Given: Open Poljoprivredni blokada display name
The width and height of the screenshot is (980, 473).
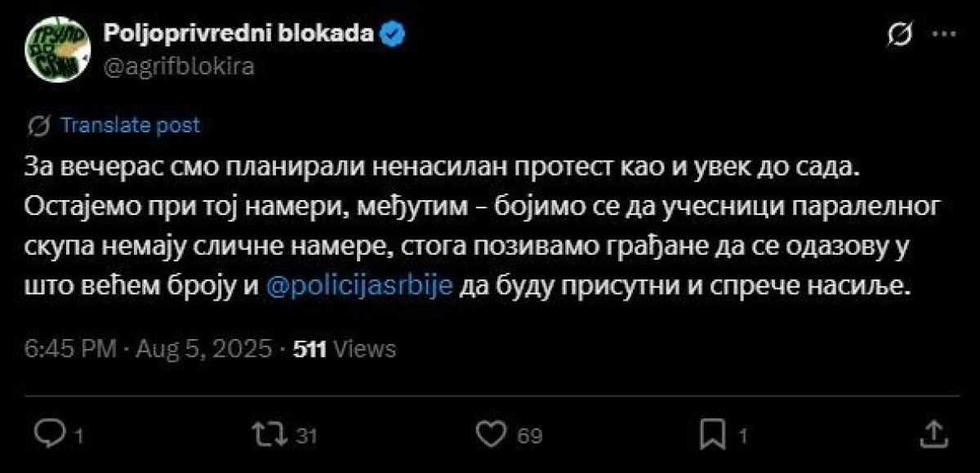Looking at the screenshot, I should (239, 33).
